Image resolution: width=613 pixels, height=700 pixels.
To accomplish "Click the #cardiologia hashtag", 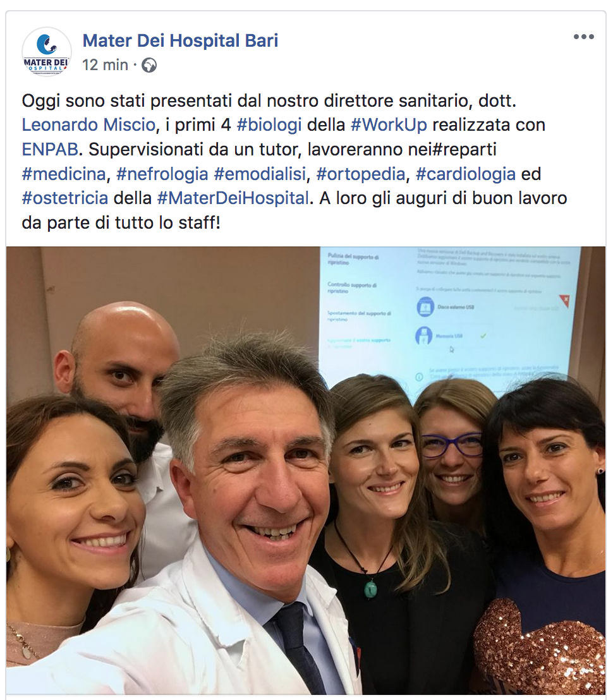I will point(466,174).
